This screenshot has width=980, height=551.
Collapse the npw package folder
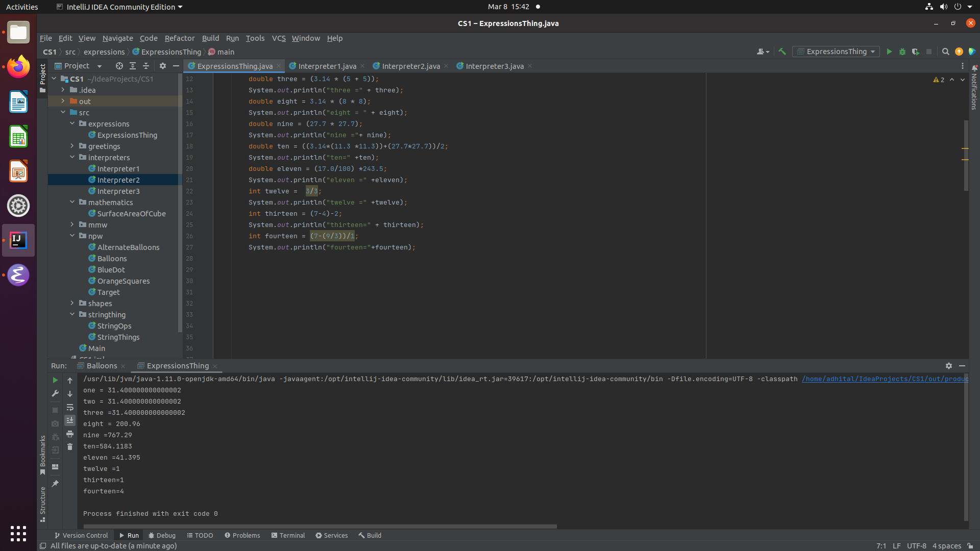click(x=72, y=236)
